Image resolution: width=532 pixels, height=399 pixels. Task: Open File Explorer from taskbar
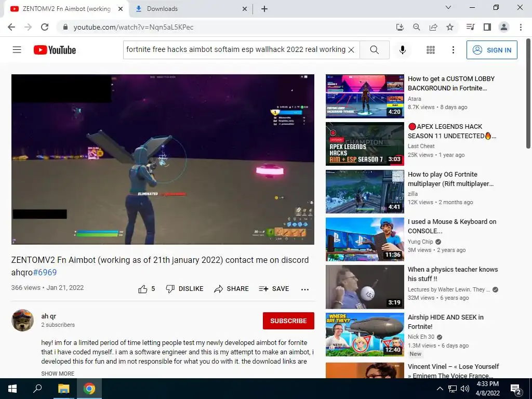pyautogui.click(x=63, y=389)
